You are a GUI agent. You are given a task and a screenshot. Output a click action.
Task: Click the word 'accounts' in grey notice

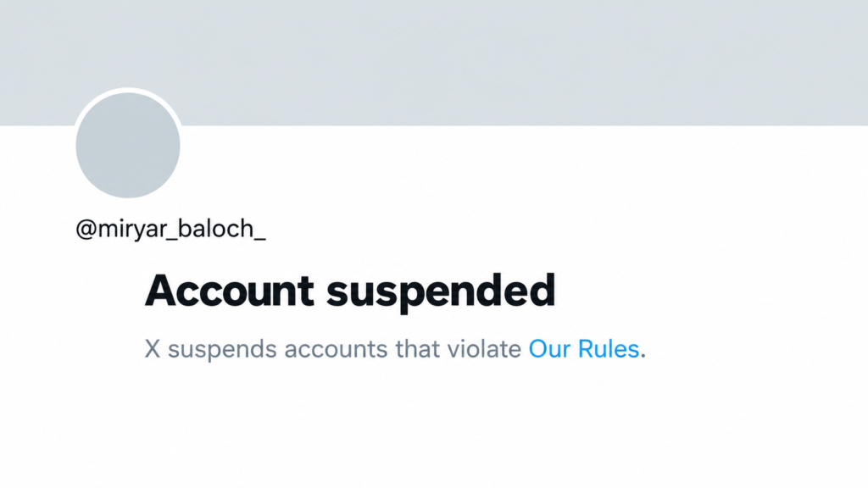tap(336, 350)
